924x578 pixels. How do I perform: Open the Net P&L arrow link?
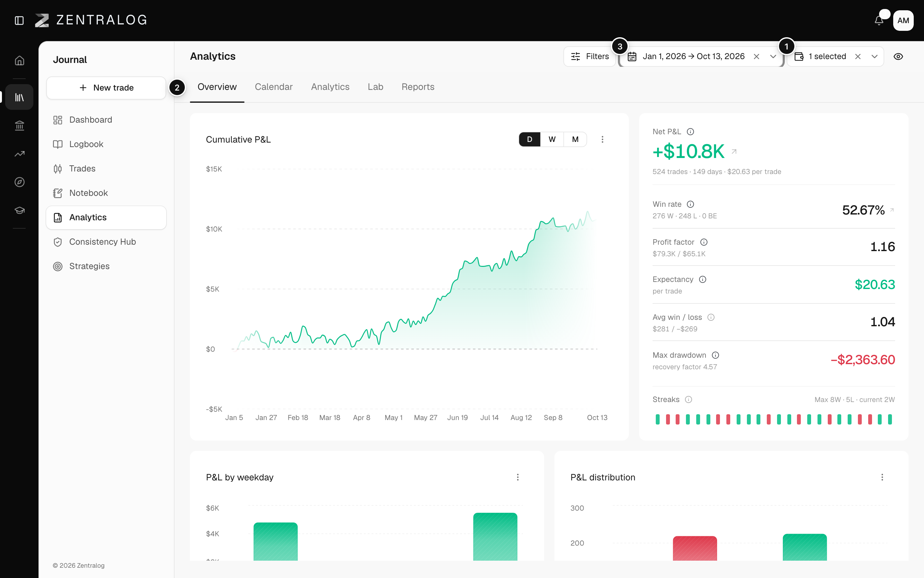pyautogui.click(x=734, y=152)
